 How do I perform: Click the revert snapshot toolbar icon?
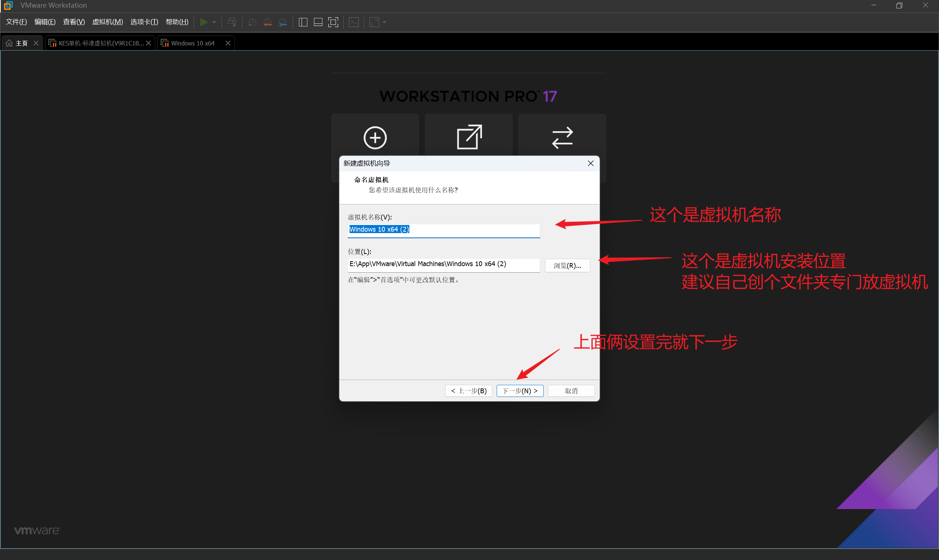point(267,22)
